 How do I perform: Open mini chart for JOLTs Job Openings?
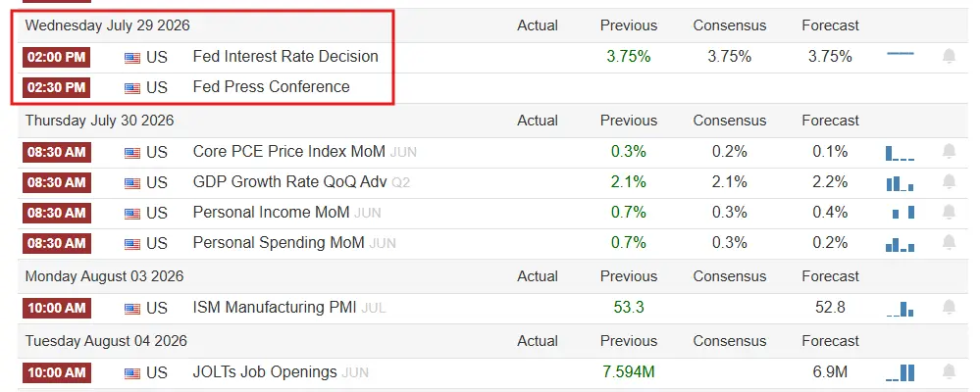tap(900, 373)
